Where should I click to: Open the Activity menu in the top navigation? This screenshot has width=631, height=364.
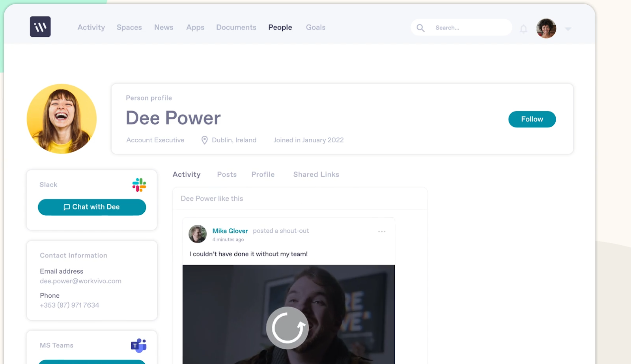pyautogui.click(x=91, y=28)
